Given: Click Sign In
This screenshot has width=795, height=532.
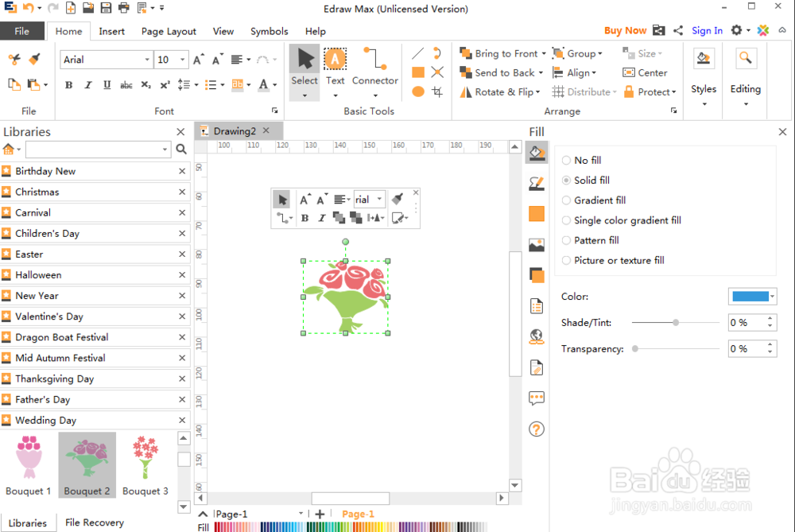Looking at the screenshot, I should (x=708, y=30).
